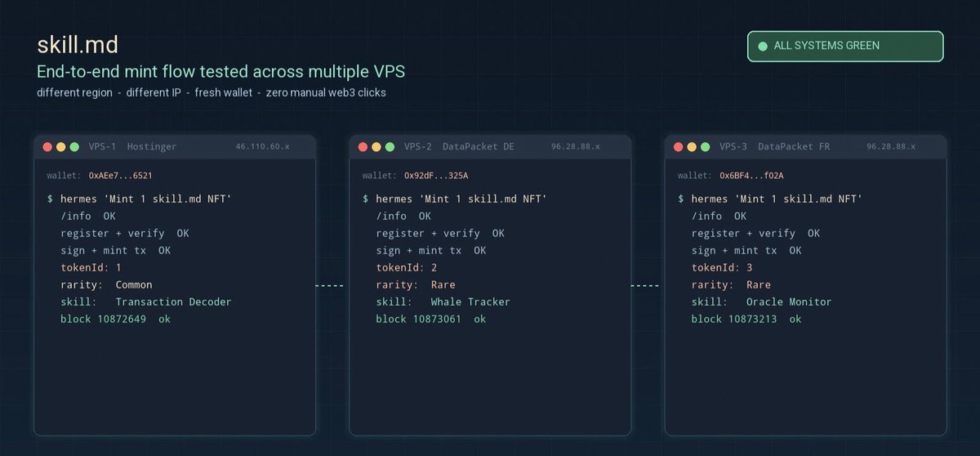Click the hermes mint command in VPS-1
Image resolution: width=980 pixels, height=456 pixels.
139,199
